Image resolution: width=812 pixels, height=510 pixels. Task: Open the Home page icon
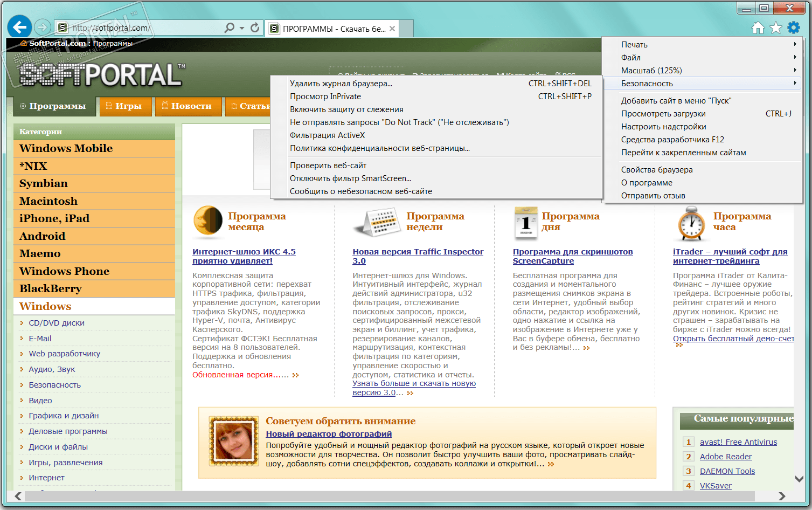pyautogui.click(x=758, y=27)
